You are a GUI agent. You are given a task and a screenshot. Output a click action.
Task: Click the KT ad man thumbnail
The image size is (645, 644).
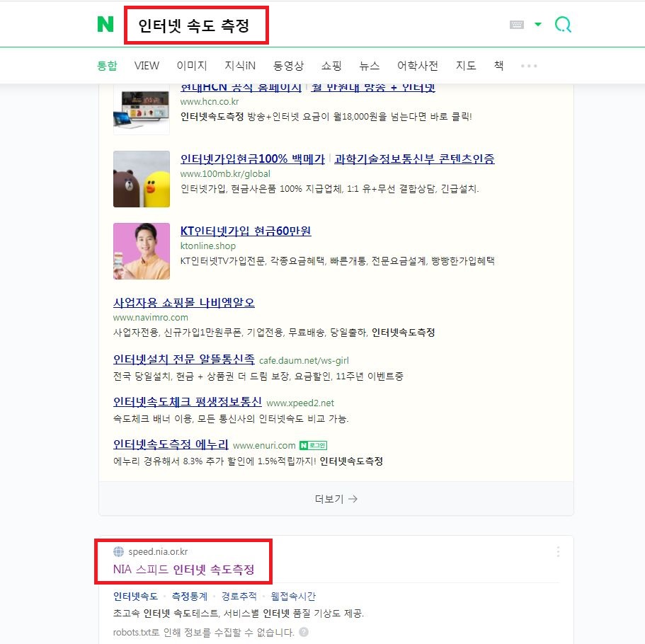click(142, 251)
